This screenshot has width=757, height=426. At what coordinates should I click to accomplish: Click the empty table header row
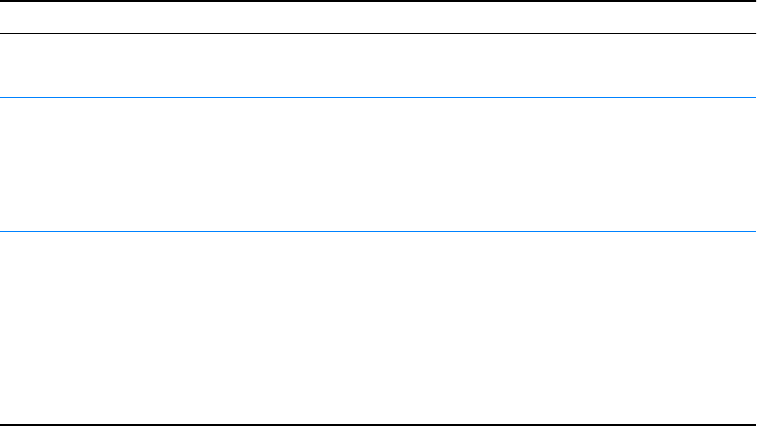378,18
